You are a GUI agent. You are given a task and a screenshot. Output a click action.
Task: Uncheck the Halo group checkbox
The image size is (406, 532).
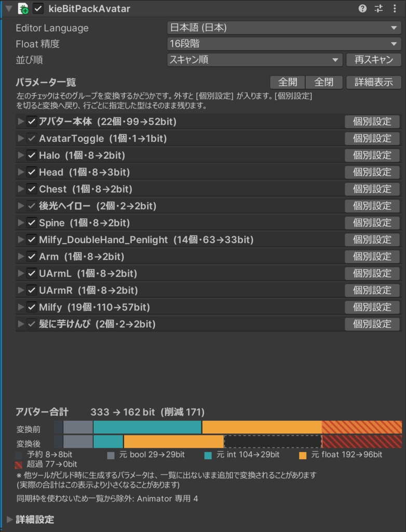click(x=32, y=155)
